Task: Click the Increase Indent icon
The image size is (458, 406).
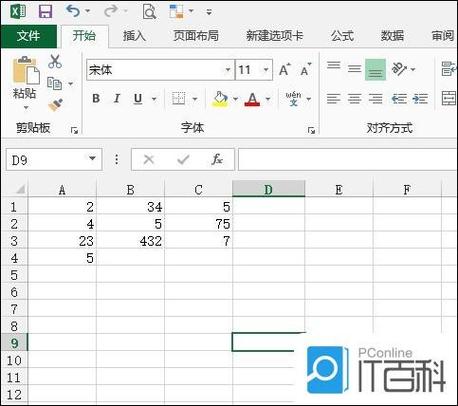Action: (420, 99)
